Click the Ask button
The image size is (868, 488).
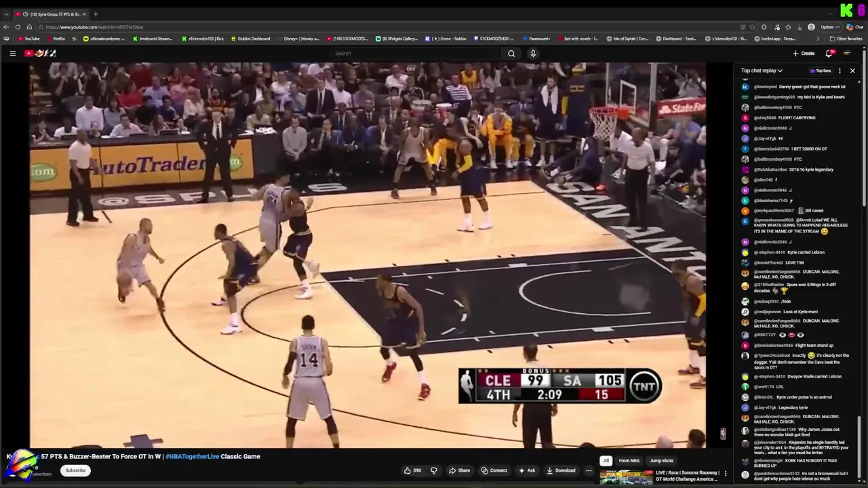coord(528,470)
